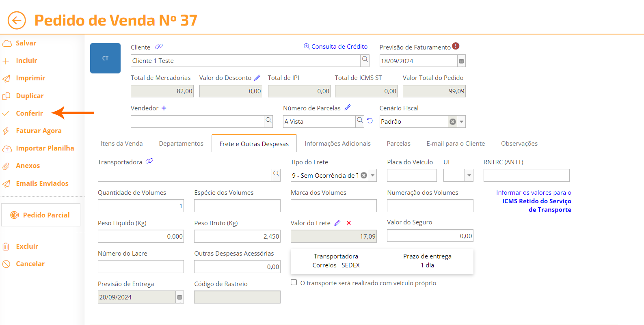Open the UF dropdown list
This screenshot has height=325, width=644.
pyautogui.click(x=469, y=175)
